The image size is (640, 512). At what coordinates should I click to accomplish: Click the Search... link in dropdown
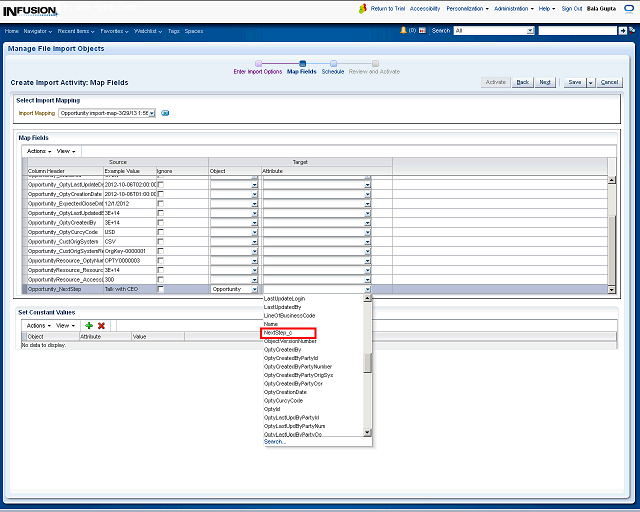click(x=274, y=441)
